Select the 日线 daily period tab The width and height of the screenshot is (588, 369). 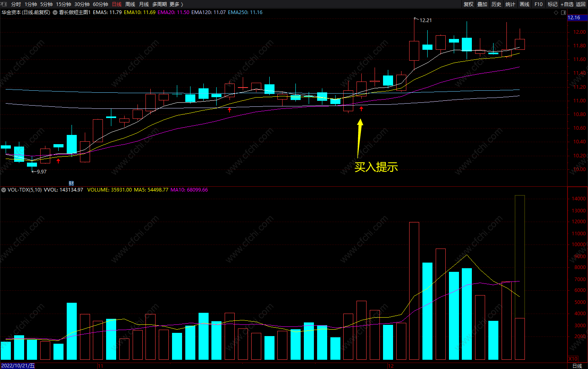(117, 4)
